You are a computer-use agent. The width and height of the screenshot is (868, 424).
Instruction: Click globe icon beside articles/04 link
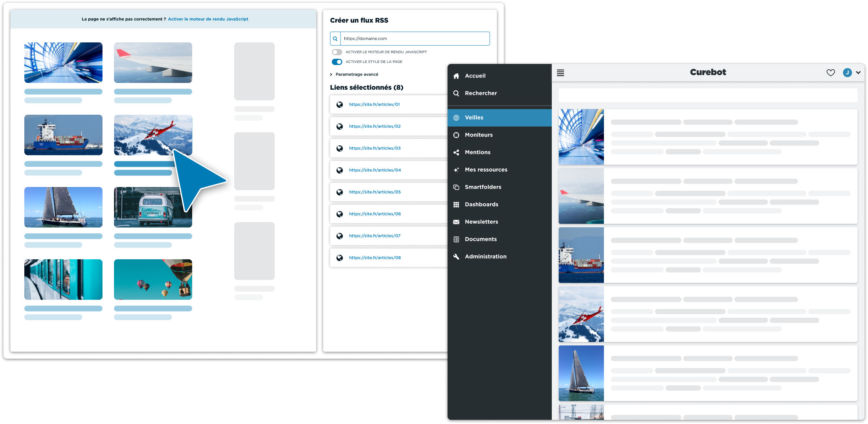coord(340,170)
